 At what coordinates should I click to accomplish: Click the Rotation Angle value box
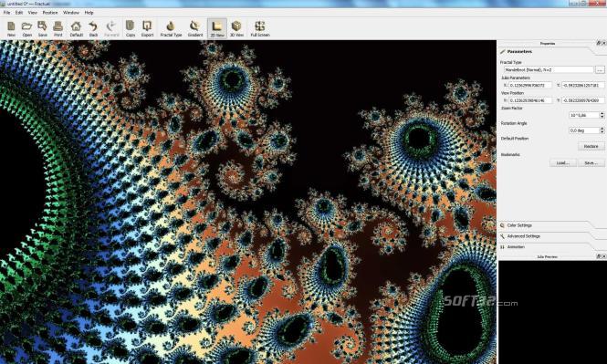pyautogui.click(x=584, y=130)
